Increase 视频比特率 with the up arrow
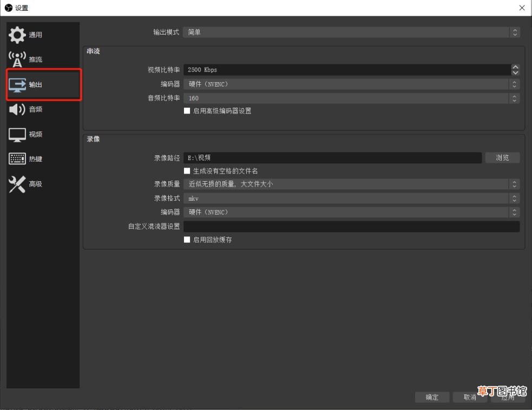 [515, 67]
